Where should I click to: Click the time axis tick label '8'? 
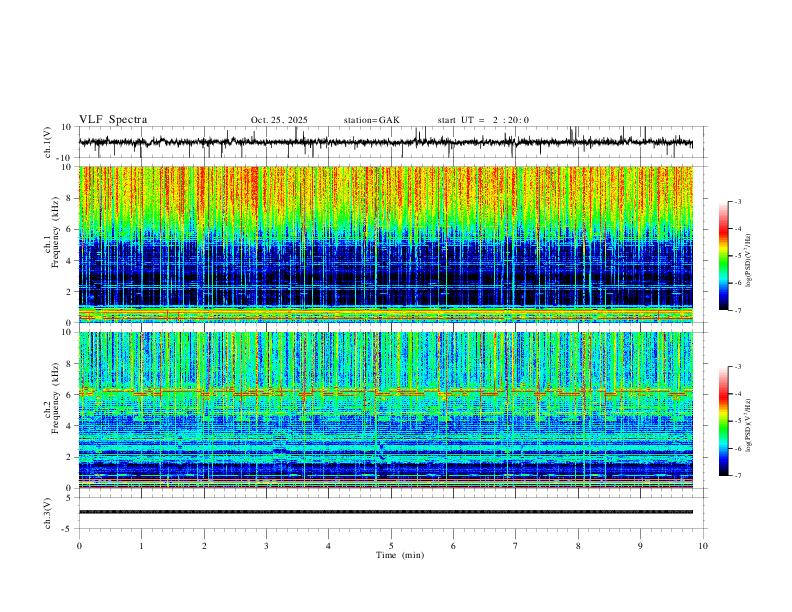click(578, 546)
